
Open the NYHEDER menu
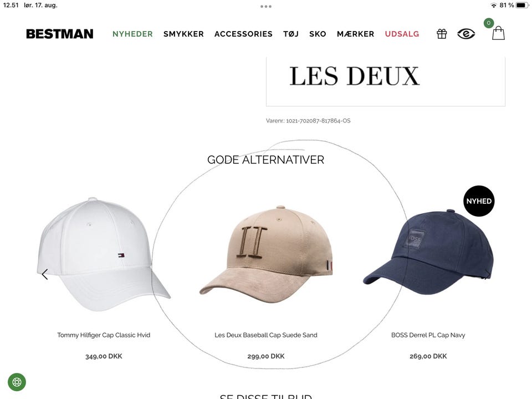[x=132, y=34]
